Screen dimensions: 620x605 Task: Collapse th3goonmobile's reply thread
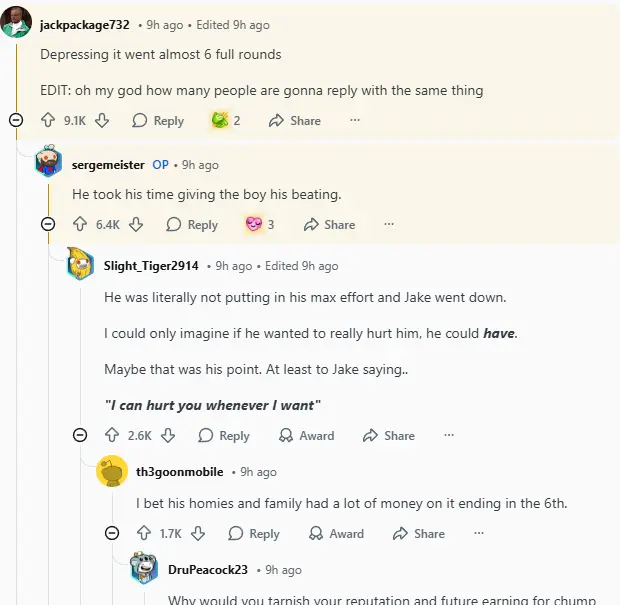(x=112, y=533)
